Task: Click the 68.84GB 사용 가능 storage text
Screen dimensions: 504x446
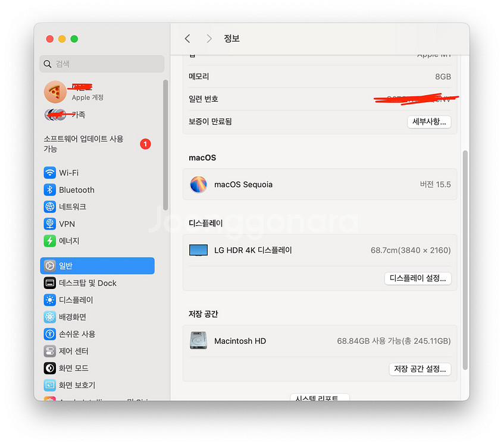Action: [x=393, y=341]
